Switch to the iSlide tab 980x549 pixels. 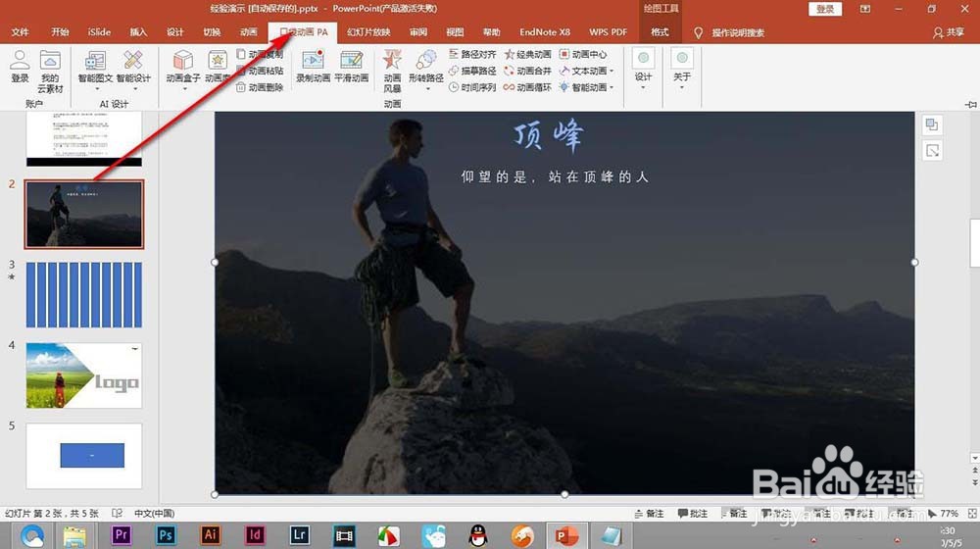99,32
